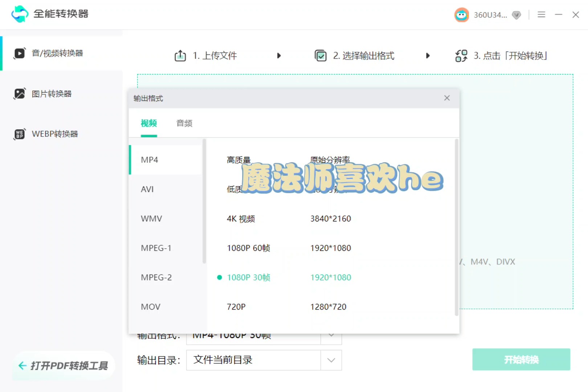Open the VIP badge dropdown next to avatar

(516, 15)
